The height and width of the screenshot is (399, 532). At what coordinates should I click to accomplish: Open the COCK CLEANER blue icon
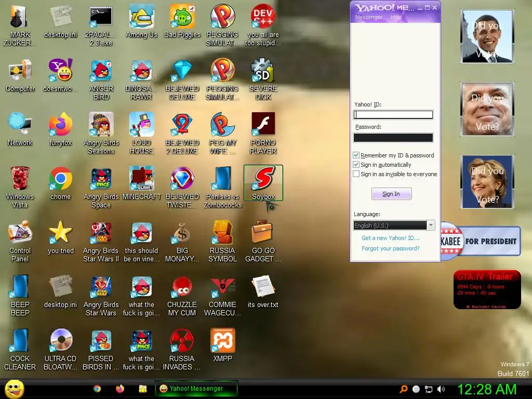pyautogui.click(x=20, y=350)
